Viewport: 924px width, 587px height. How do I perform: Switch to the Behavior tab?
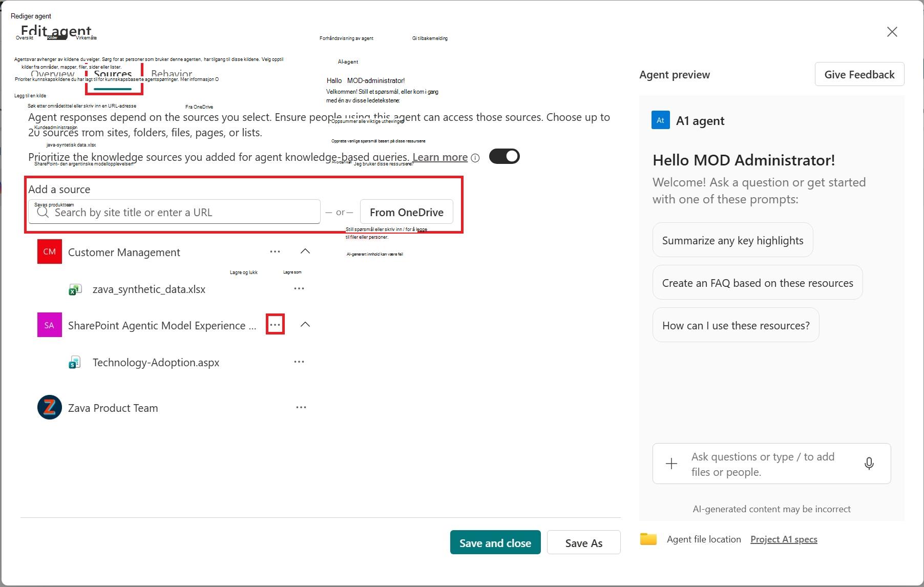[172, 75]
